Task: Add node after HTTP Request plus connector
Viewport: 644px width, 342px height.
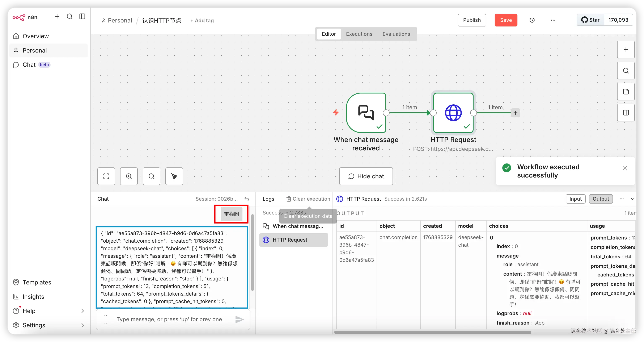Action: click(x=516, y=113)
